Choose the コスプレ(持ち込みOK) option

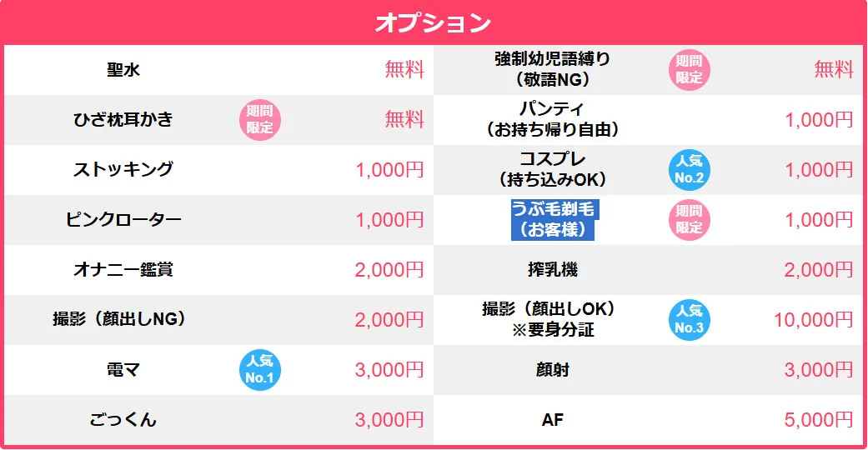(x=553, y=169)
